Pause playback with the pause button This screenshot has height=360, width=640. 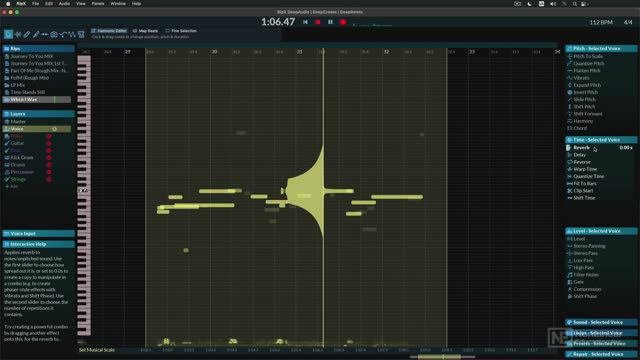click(330, 22)
